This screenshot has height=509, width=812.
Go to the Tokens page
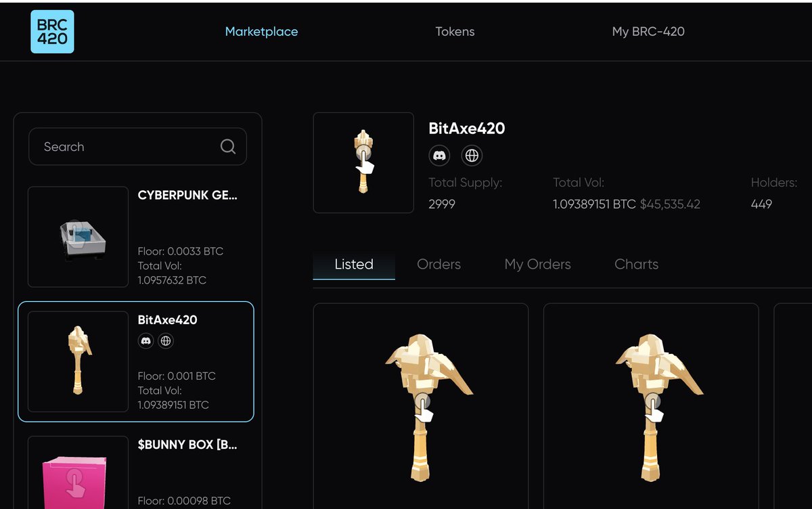(x=455, y=32)
